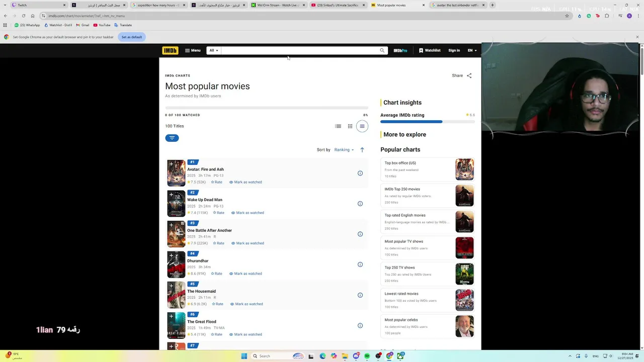Click the Average IMDb rating bar
Screen dimensions: 644x362
[x=428, y=122]
